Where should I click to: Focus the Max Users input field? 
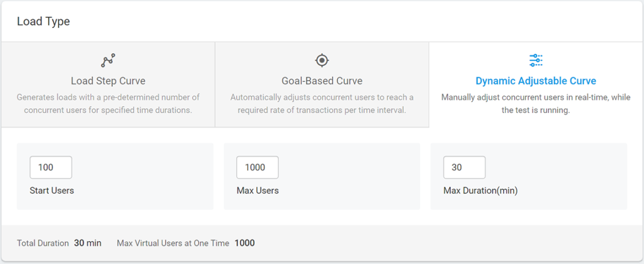coord(257,168)
